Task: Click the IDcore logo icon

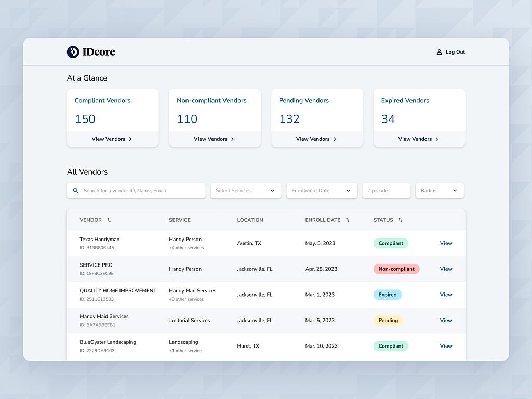Action: pyautogui.click(x=73, y=52)
